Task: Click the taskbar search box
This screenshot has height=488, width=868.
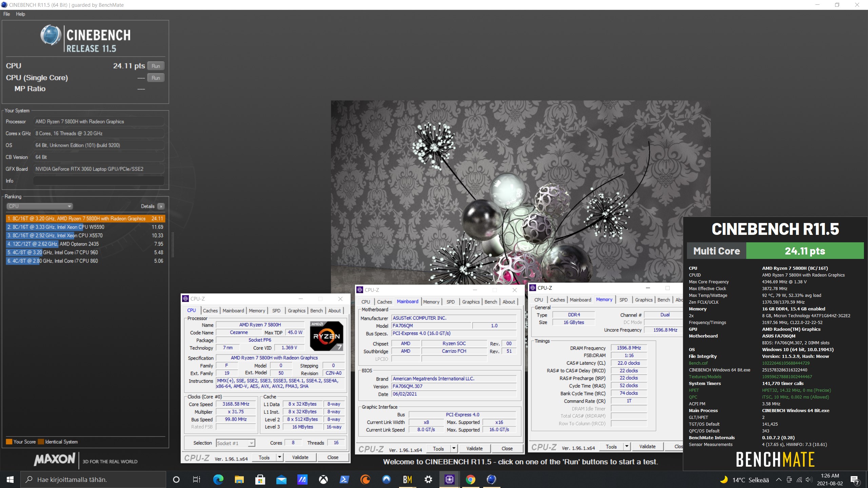Action: pos(93,480)
